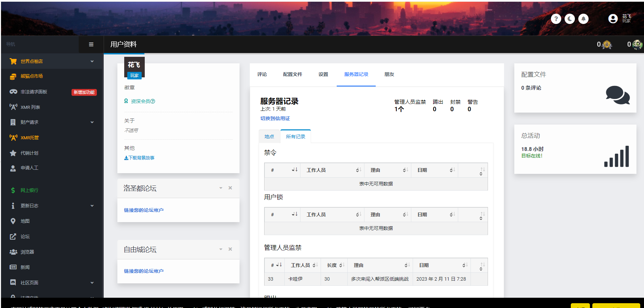This screenshot has height=308, width=644.
Task: Toggle dark mode with the moon icon
Action: pyautogui.click(x=569, y=19)
